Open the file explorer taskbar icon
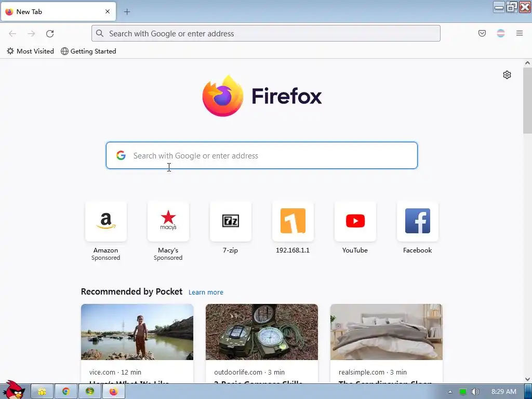Screen dimensions: 532x399 [42, 392]
